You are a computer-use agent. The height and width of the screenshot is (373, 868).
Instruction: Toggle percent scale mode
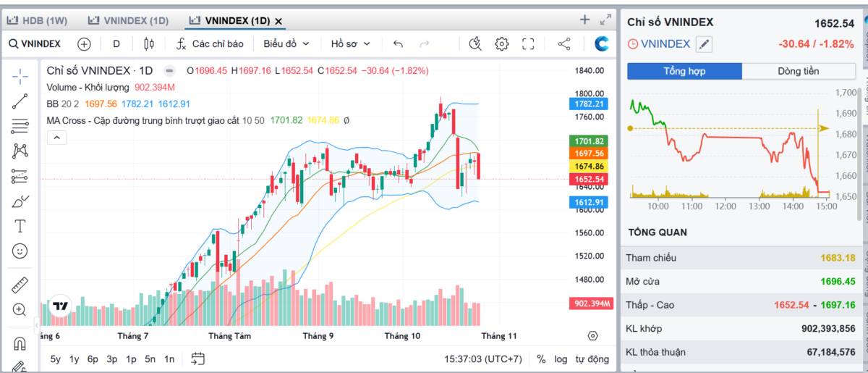point(541,359)
